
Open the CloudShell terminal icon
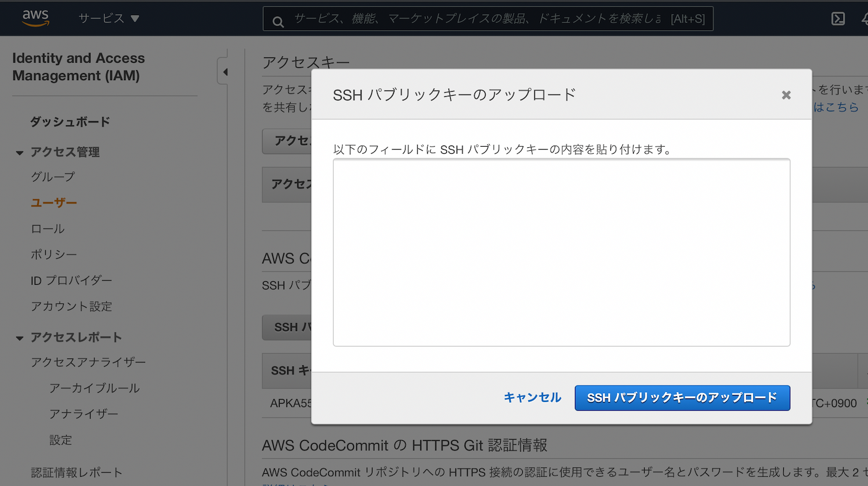coord(838,19)
